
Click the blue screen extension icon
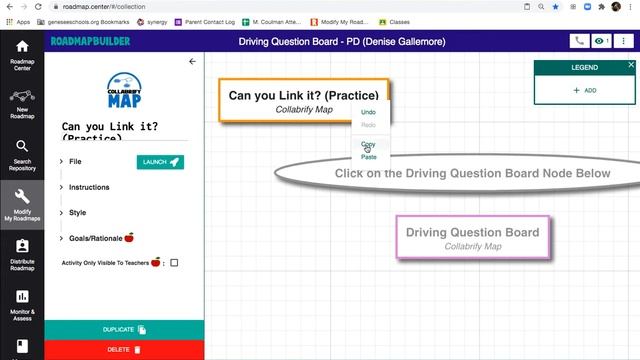pyautogui.click(x=587, y=7)
